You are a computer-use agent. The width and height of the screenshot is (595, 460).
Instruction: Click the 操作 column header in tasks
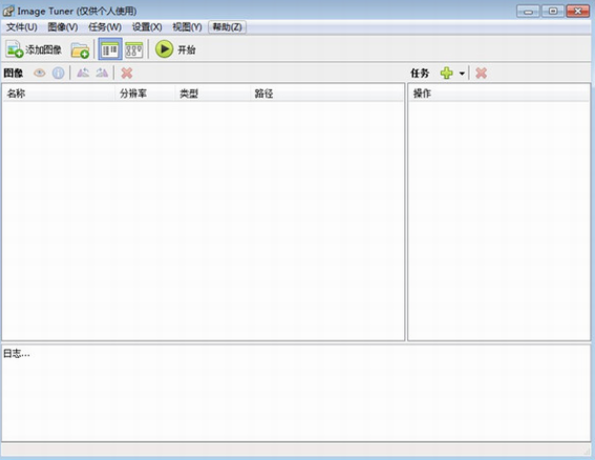(x=499, y=93)
